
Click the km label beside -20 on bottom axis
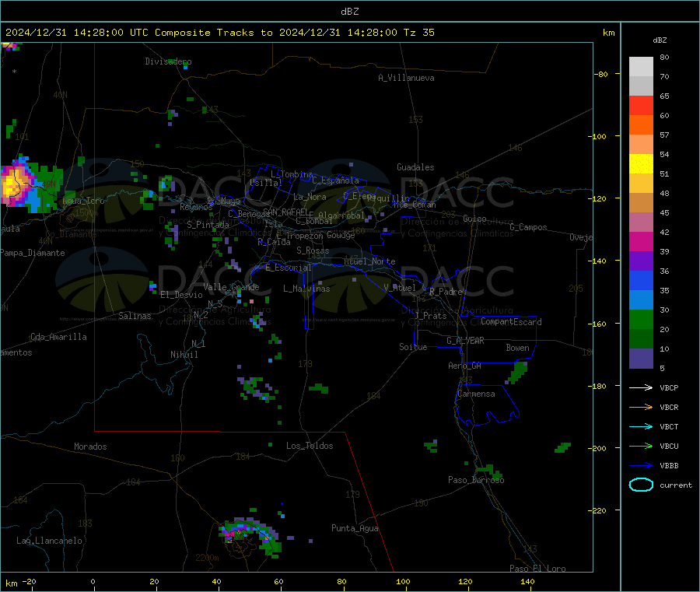(11, 583)
